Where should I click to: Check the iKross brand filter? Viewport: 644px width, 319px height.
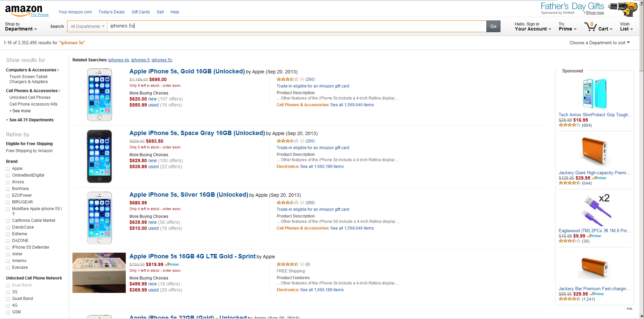(8, 182)
